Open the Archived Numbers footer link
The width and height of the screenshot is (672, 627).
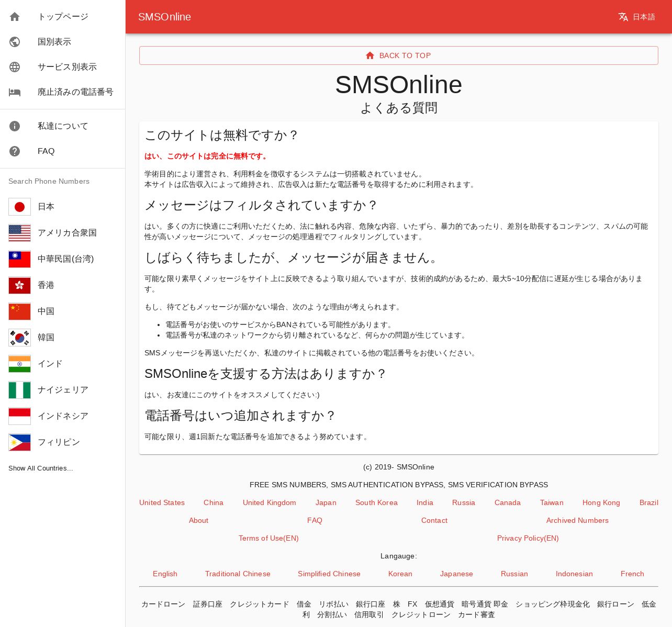577,520
